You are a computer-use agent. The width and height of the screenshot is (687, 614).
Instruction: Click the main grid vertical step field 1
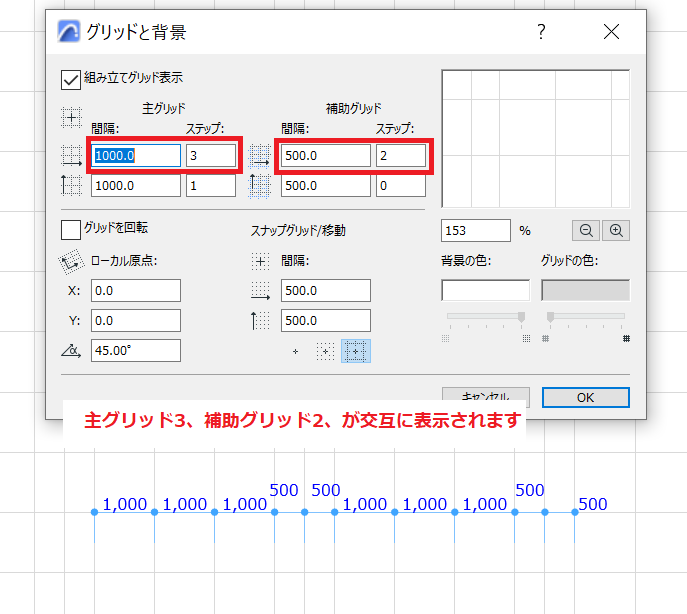211,185
